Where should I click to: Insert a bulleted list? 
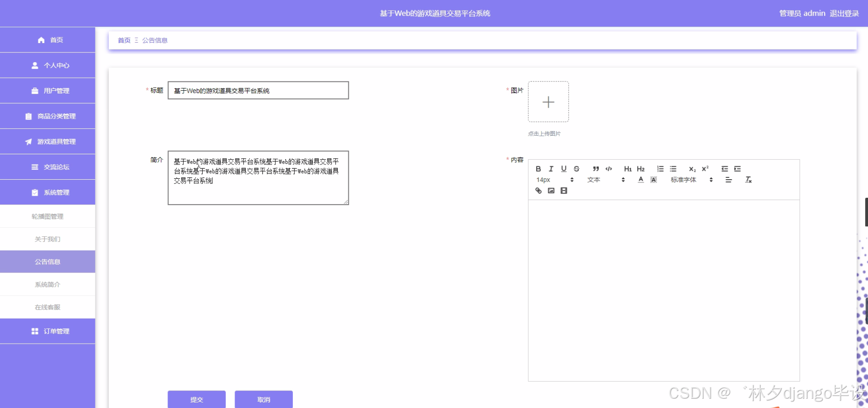[673, 169]
